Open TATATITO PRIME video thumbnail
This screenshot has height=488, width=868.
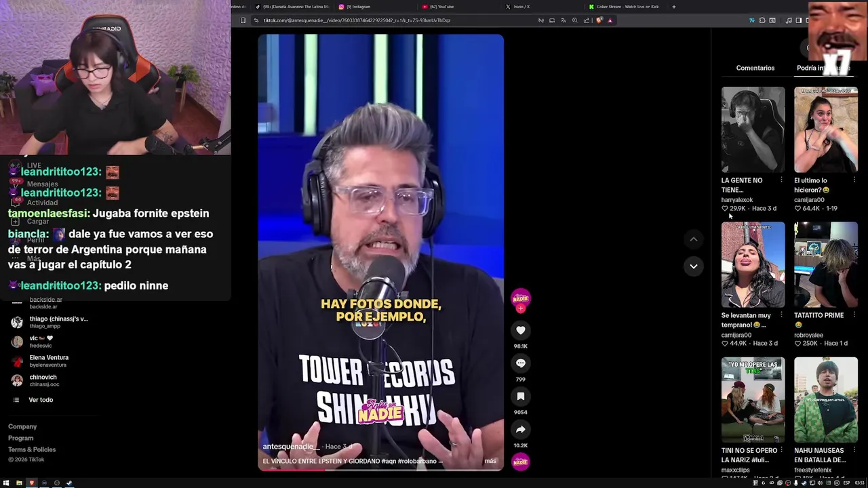pos(825,264)
